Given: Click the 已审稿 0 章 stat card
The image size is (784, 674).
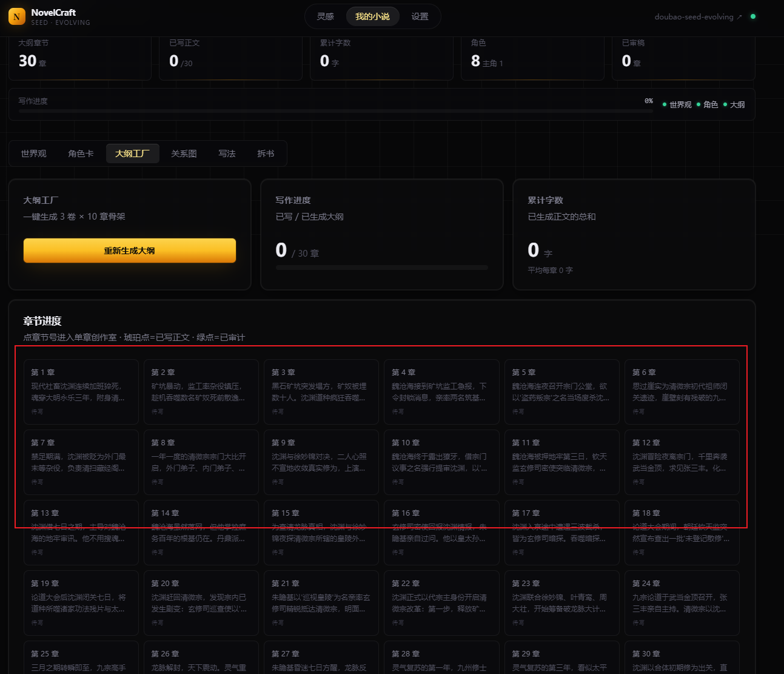Looking at the screenshot, I should (x=683, y=58).
